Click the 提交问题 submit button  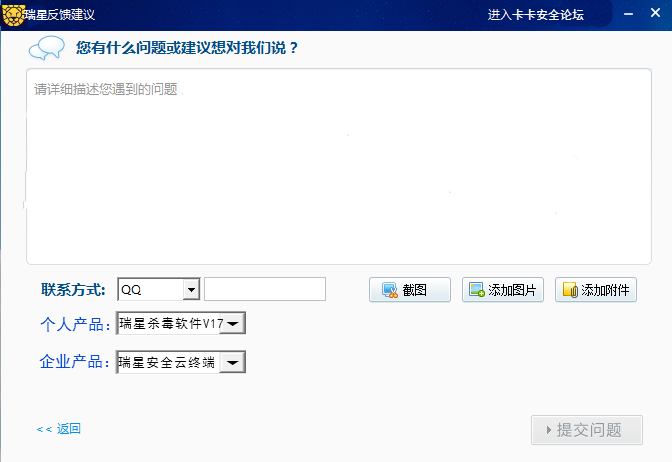click(x=587, y=430)
